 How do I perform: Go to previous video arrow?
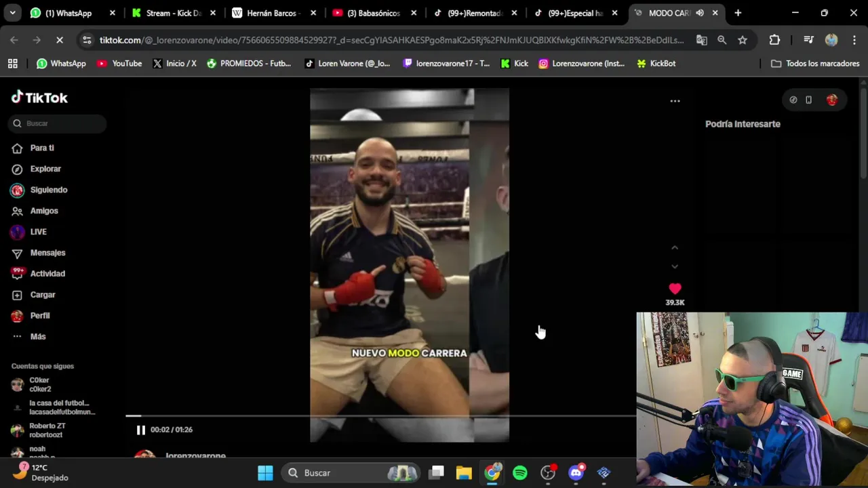tap(675, 248)
